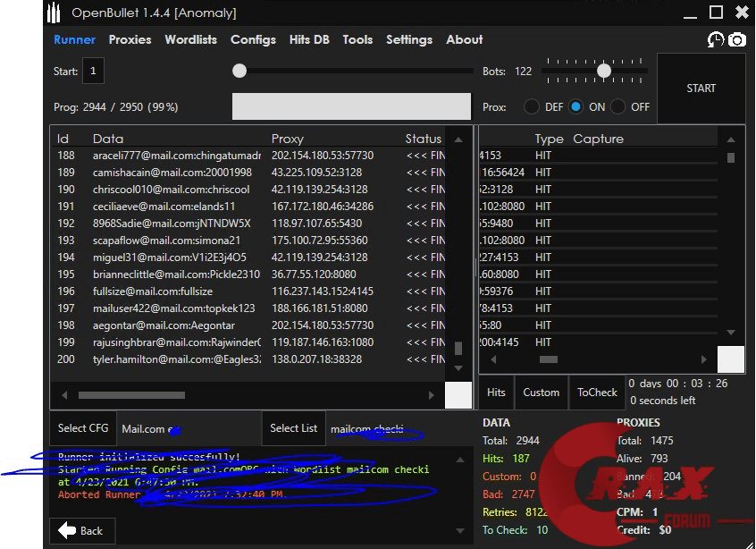Click the Start number input field

tap(93, 70)
